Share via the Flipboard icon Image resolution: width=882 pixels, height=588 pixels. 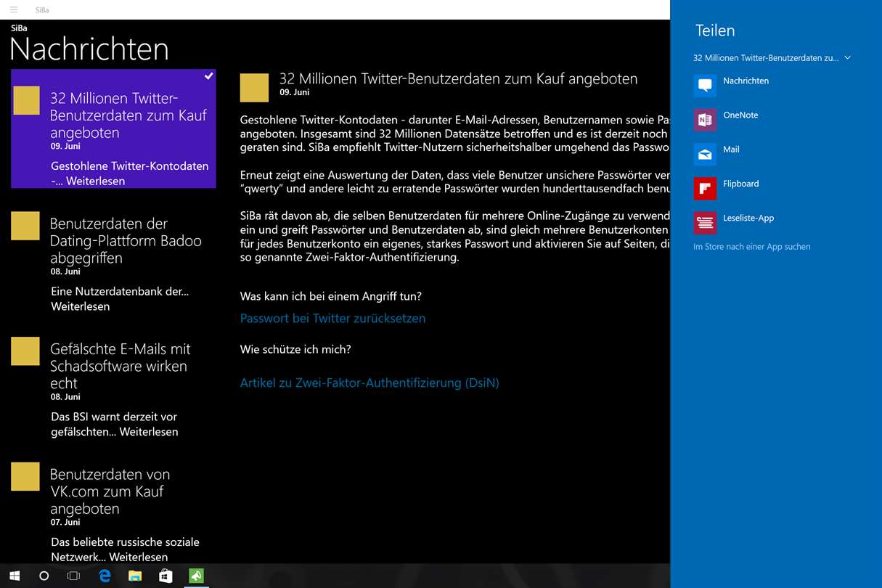tap(705, 188)
